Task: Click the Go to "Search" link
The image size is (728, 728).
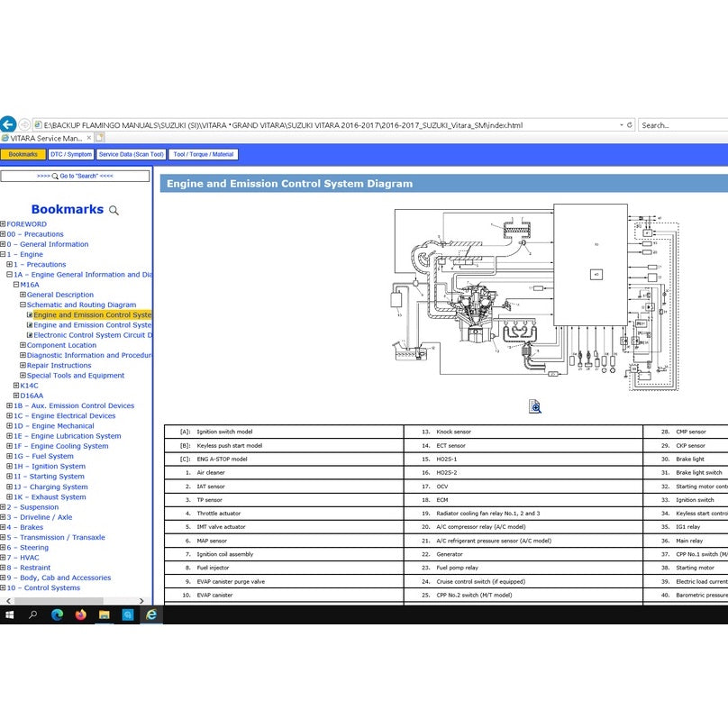Action: click(x=75, y=177)
